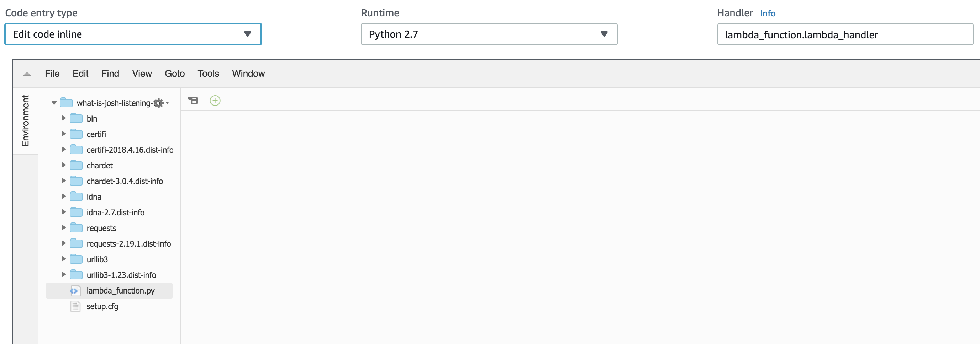Image resolution: width=980 pixels, height=344 pixels.
Task: Select the setup.cfg file icon
Action: tap(75, 306)
